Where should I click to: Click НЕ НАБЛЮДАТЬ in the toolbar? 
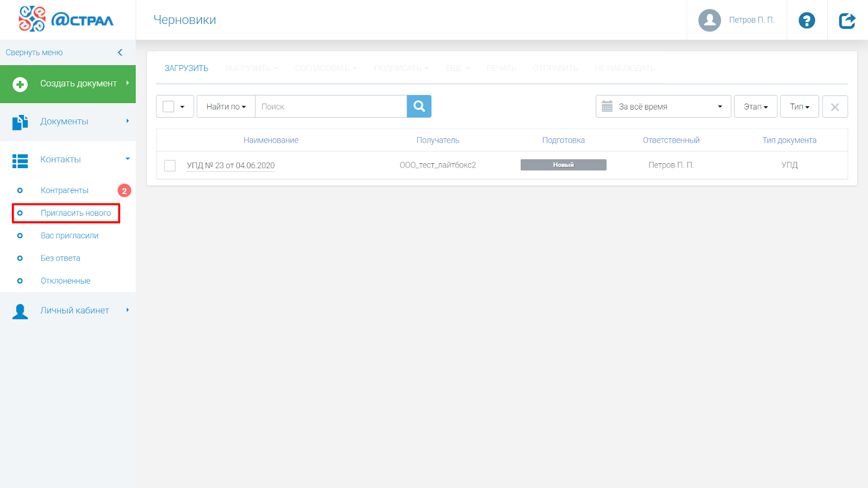pos(625,68)
